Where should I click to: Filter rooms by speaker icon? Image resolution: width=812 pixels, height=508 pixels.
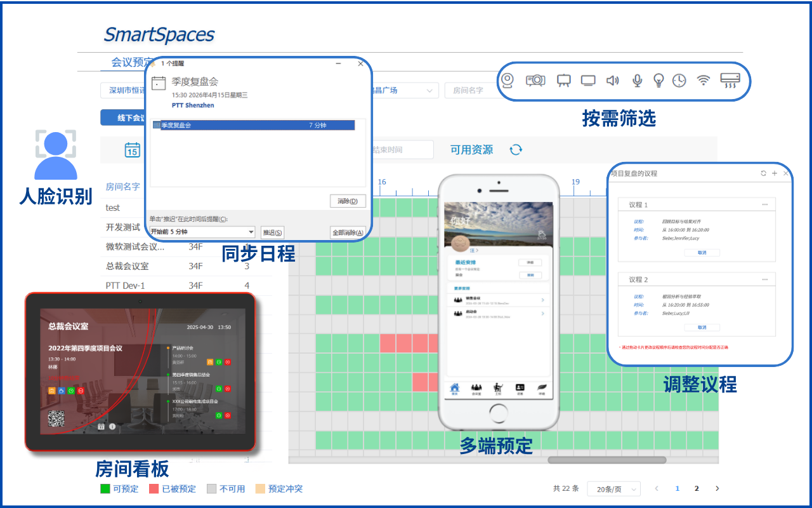(x=612, y=81)
